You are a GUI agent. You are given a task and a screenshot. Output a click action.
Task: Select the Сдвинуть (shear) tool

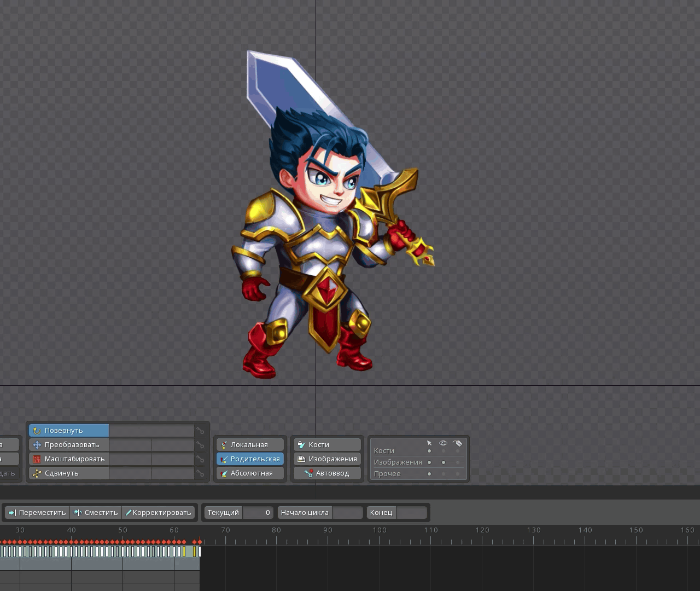(x=69, y=473)
